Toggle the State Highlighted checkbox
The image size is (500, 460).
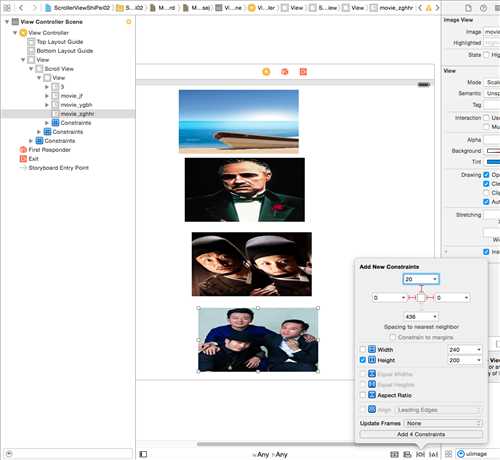pyautogui.click(x=487, y=55)
